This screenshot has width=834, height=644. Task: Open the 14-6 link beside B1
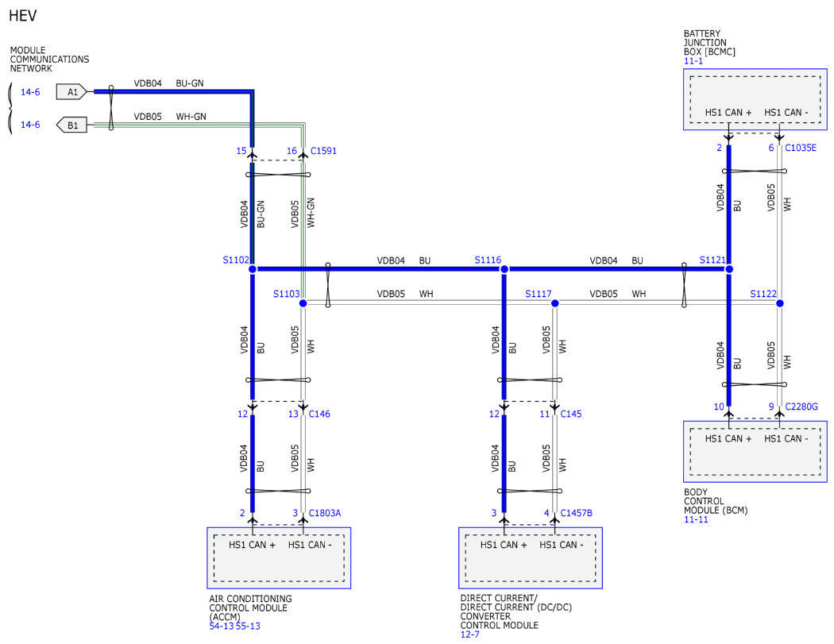tap(30, 125)
